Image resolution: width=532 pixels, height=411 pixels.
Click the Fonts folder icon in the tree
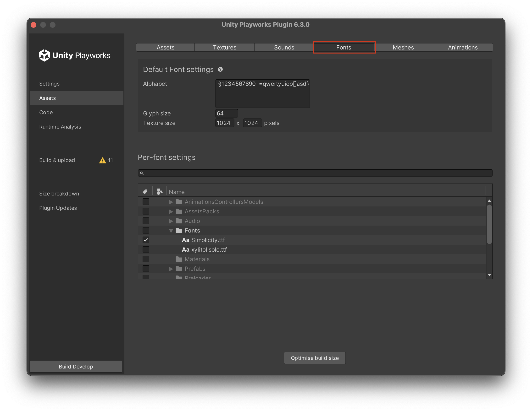pos(179,230)
